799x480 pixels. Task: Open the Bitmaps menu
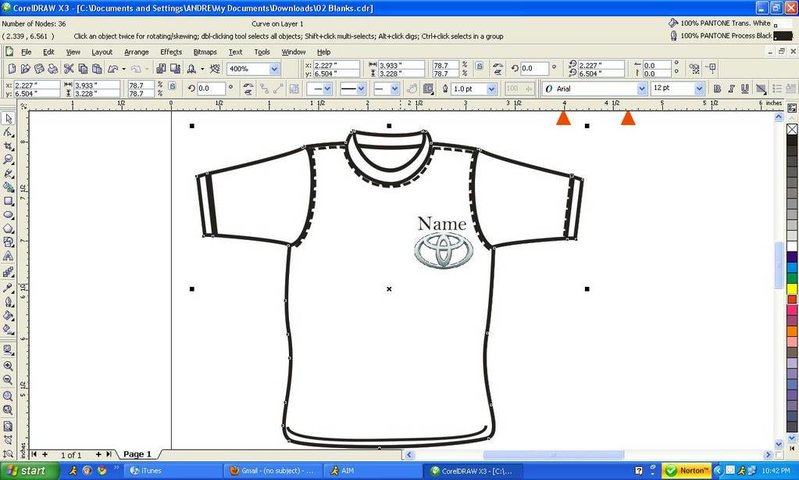click(x=205, y=52)
